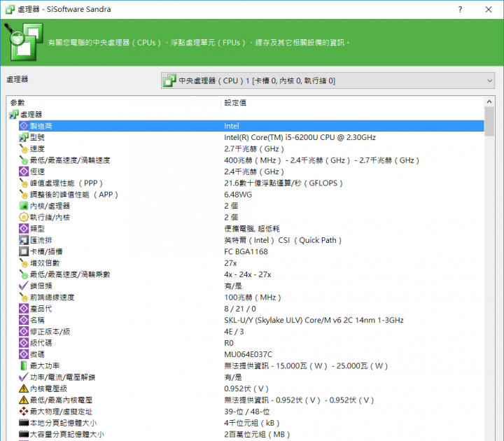Click the warning icon beside 內核電壓級
Image resolution: width=504 pixels, height=441 pixels.
(x=24, y=388)
